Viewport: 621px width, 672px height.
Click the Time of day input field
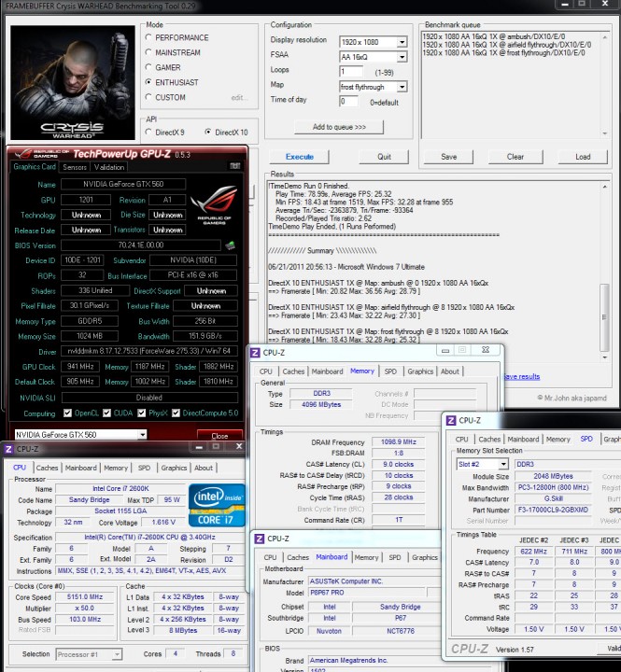[348, 102]
